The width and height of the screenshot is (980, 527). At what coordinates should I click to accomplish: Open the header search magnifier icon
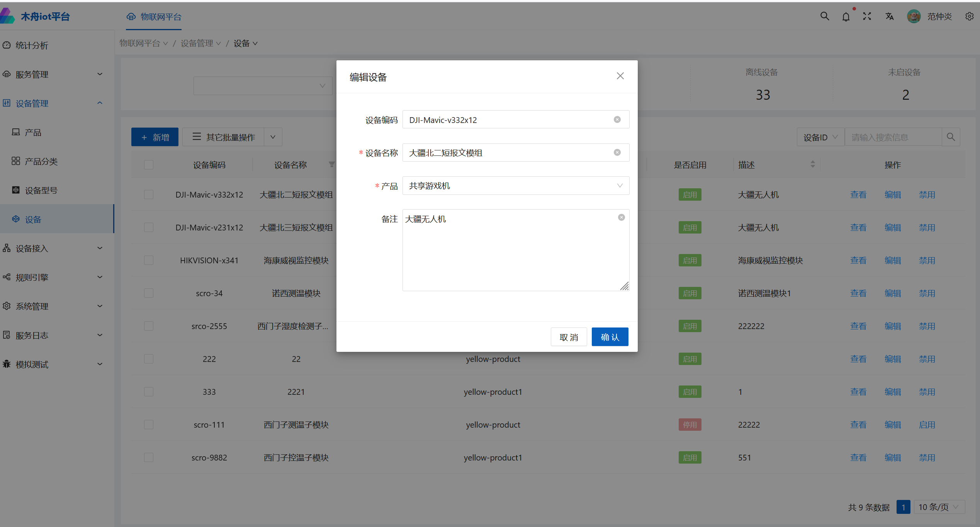pyautogui.click(x=824, y=16)
